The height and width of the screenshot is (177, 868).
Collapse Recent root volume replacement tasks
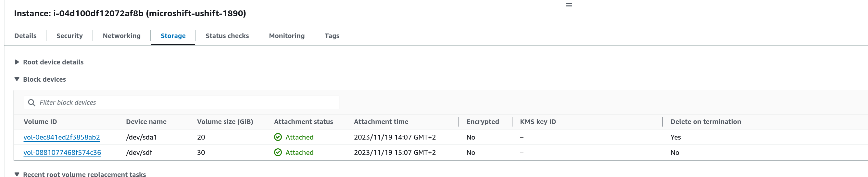pyautogui.click(x=17, y=174)
